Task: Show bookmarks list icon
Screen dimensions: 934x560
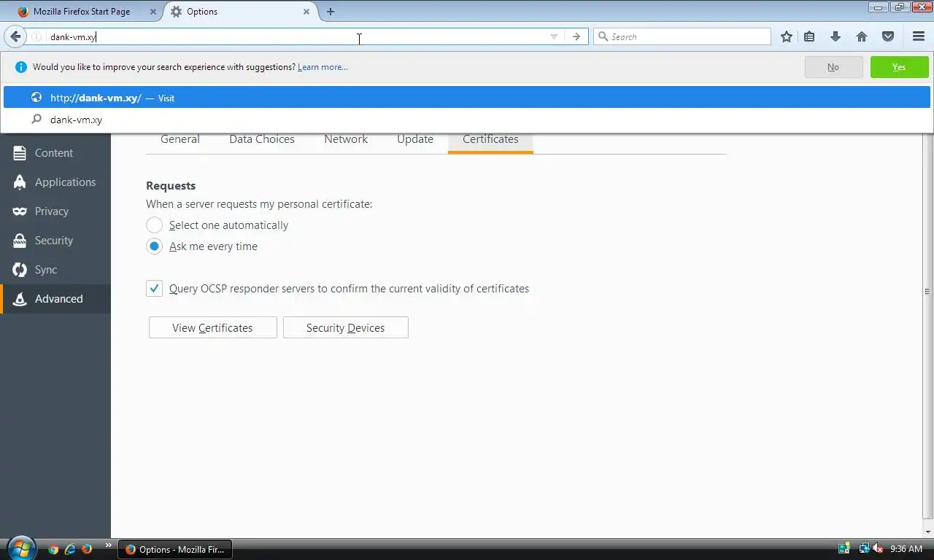Action: coord(809,36)
